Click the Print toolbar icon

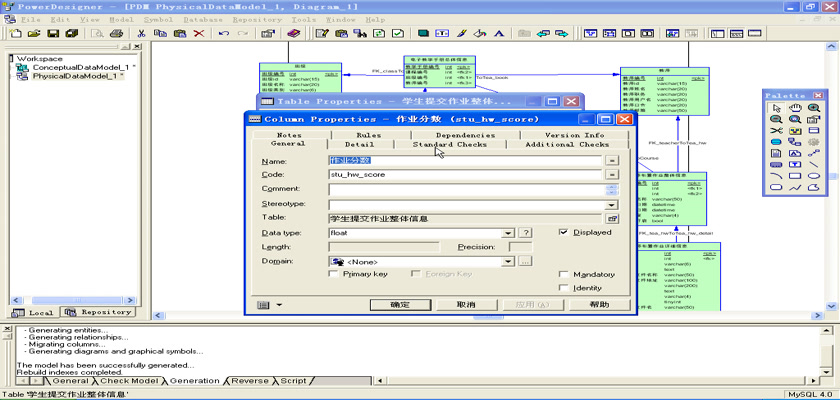click(x=116, y=33)
